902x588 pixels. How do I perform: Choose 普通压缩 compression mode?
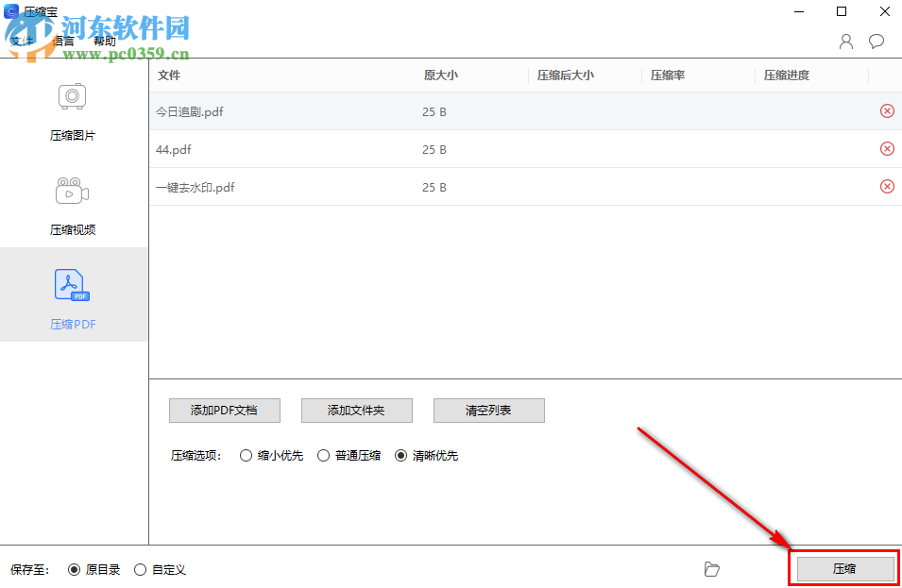pos(323,455)
